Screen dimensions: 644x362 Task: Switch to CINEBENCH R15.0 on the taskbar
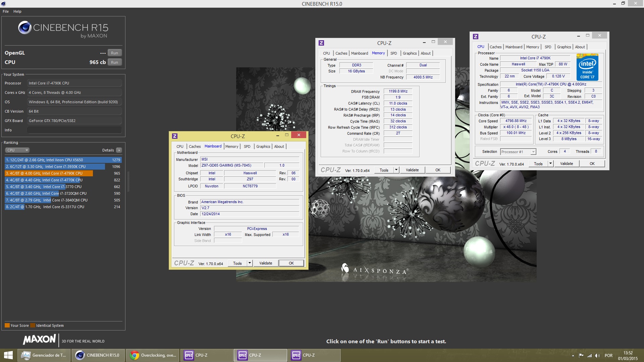pos(98,355)
